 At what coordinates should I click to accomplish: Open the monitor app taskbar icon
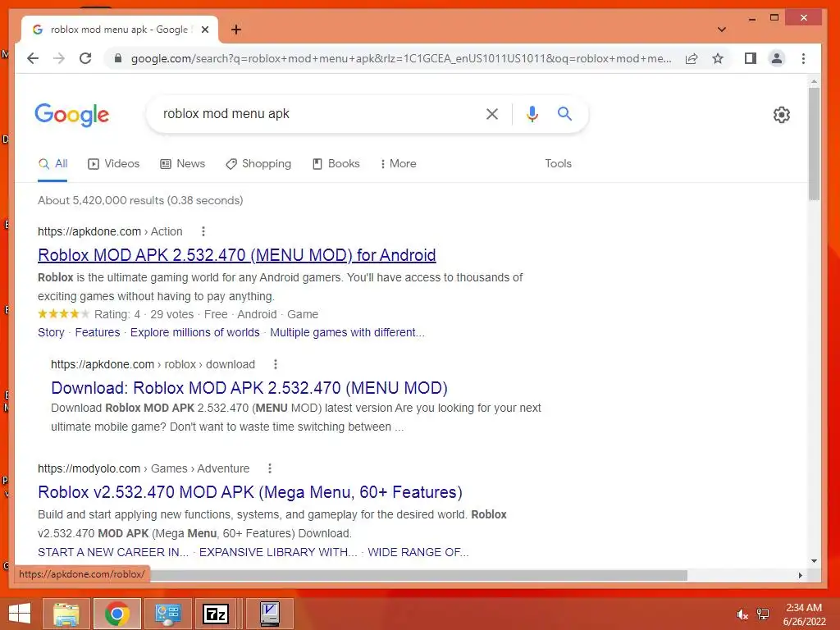(270, 614)
